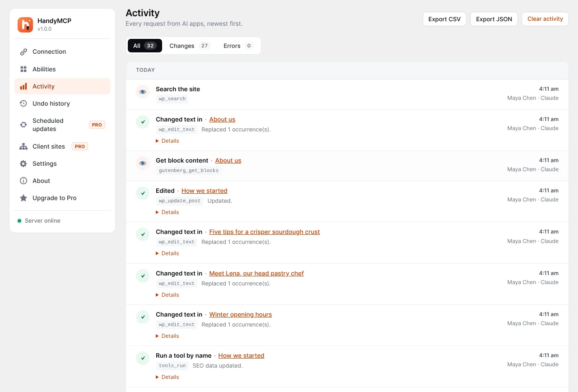Click the tools_run tool name tag
The image size is (578, 392).
(x=172, y=366)
